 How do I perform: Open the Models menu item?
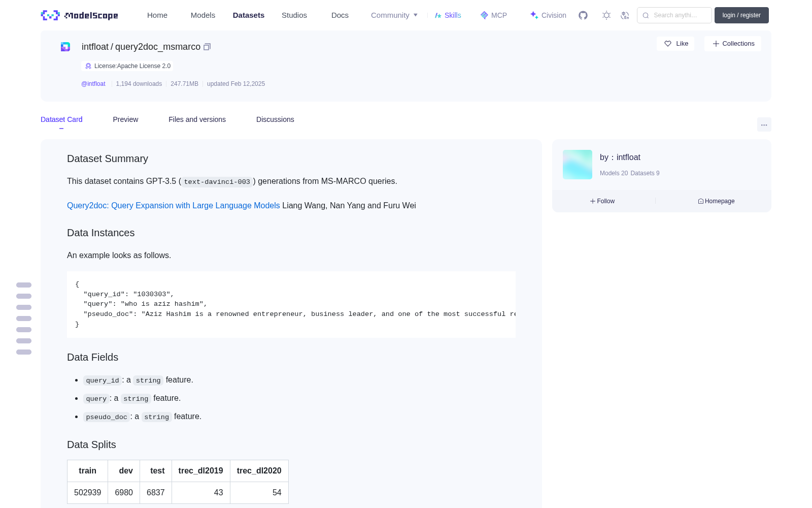203,15
